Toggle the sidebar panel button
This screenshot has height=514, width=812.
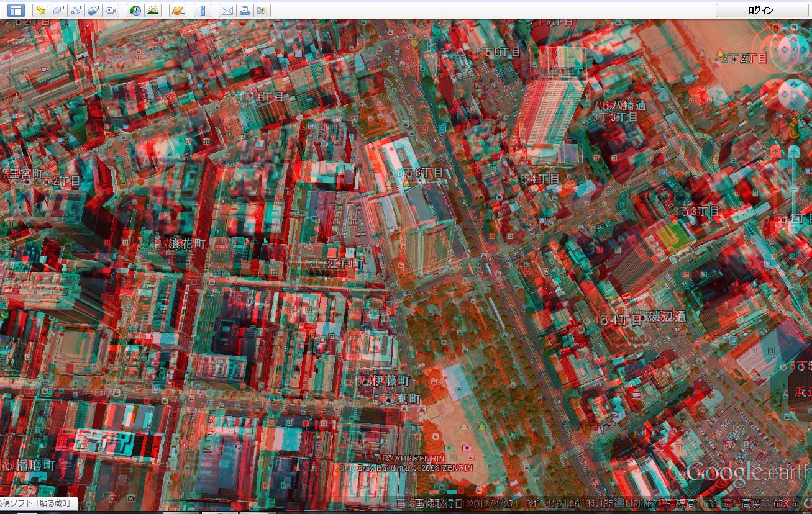pyautogui.click(x=16, y=10)
